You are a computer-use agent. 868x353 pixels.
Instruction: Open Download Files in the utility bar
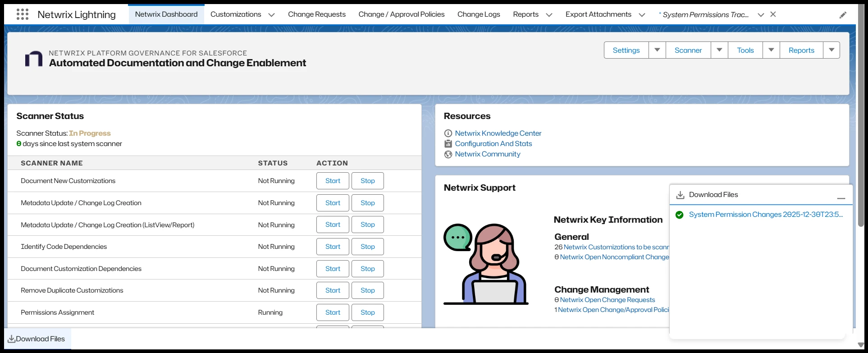coord(37,339)
